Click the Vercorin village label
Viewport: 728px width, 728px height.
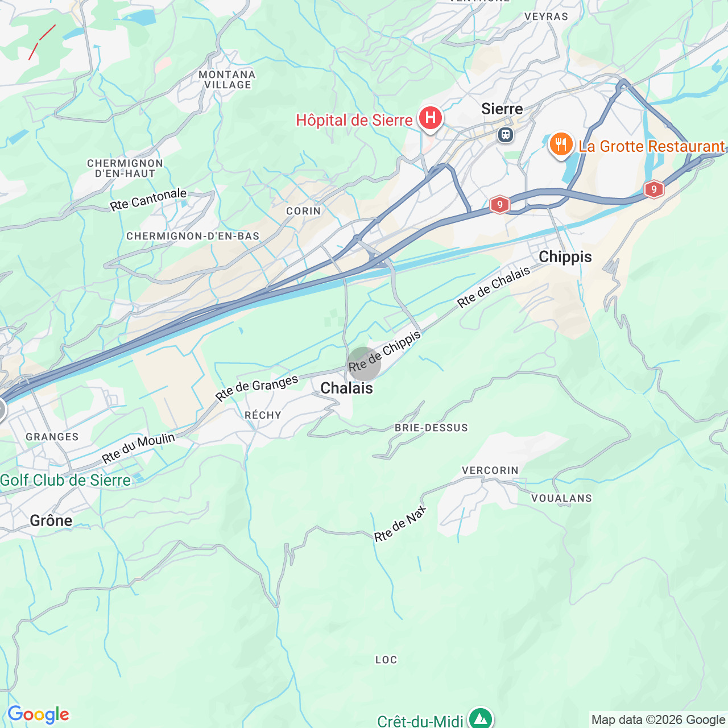click(x=490, y=470)
